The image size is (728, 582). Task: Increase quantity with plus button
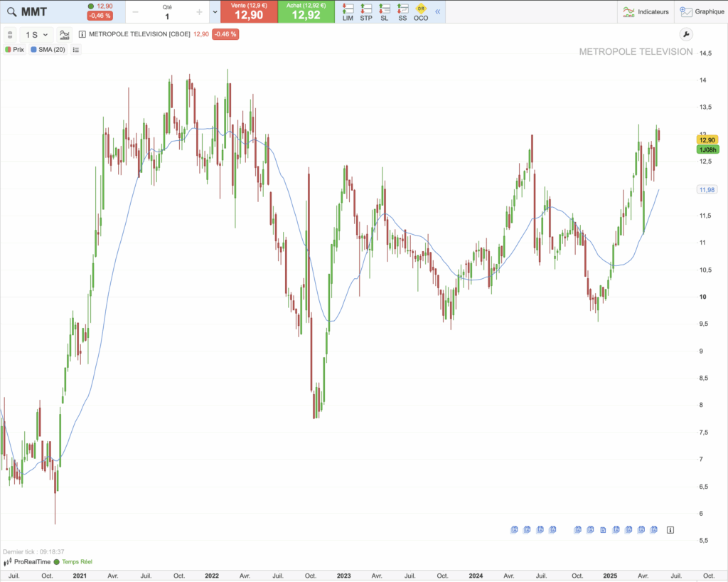pos(199,12)
